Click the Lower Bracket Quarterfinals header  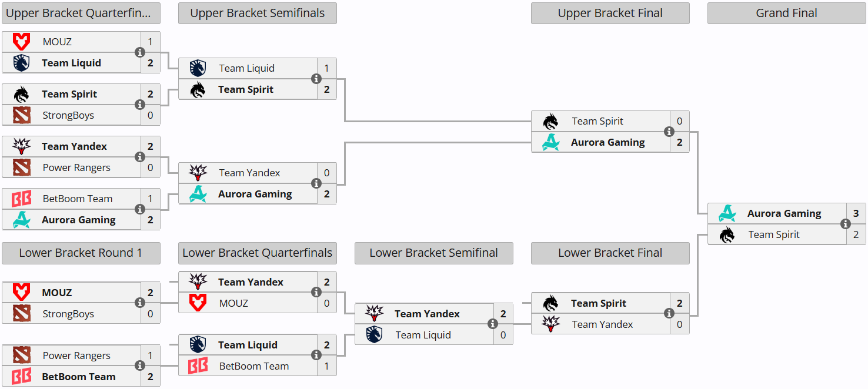258,253
